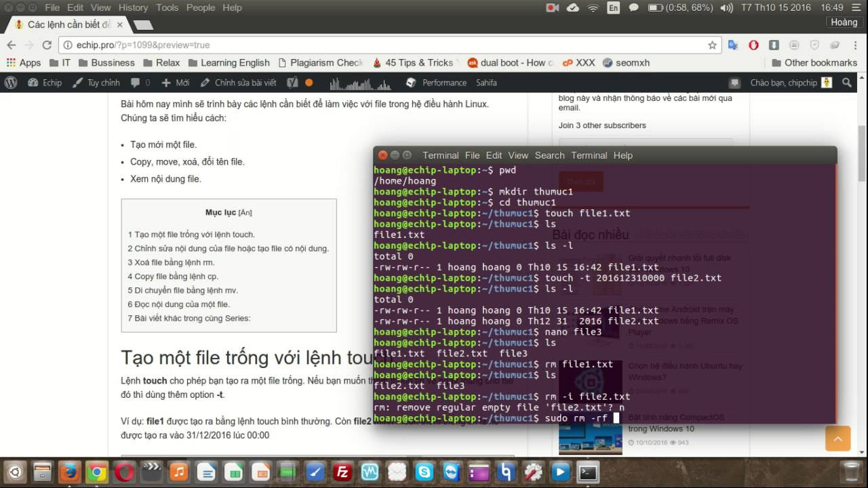Collapse table of contents via Ẩn link

point(245,213)
